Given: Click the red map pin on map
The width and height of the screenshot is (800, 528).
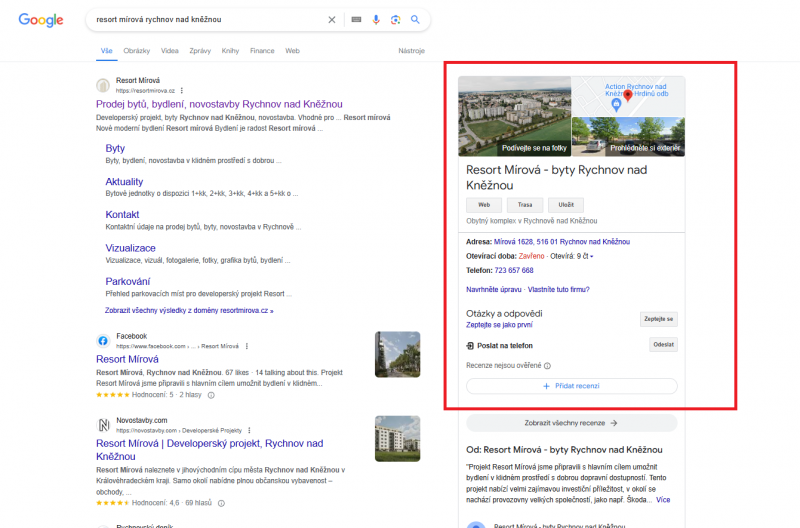Looking at the screenshot, I should tap(628, 95).
